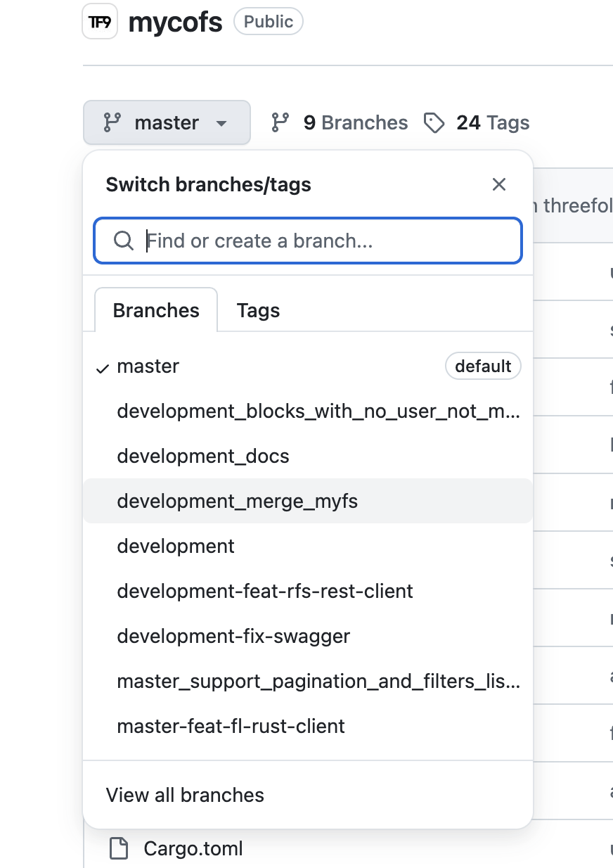613x868 pixels.
Task: Click the Find or create a branch field
Action: (323, 241)
